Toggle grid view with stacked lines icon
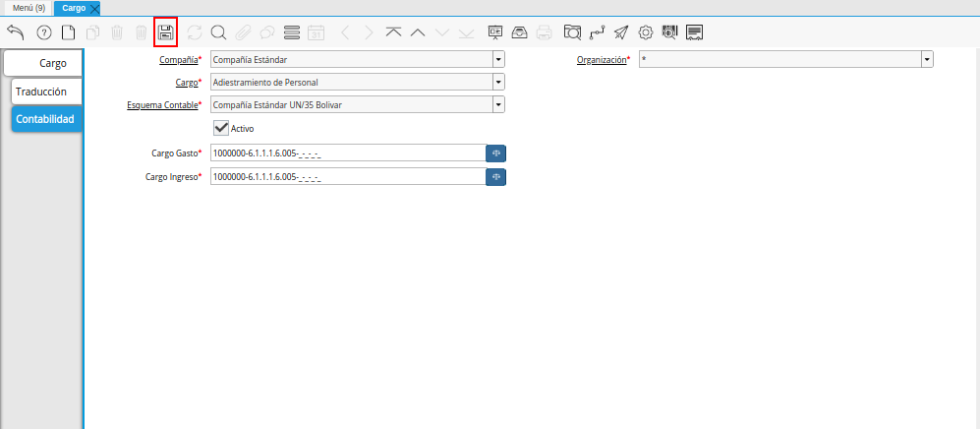Screen dimensions: 980x429 point(292,32)
